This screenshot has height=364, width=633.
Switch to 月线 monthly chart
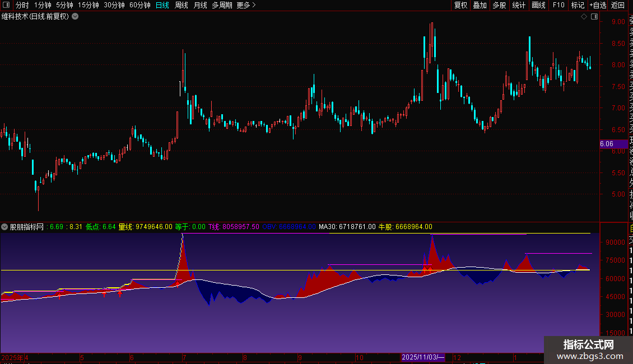200,5
